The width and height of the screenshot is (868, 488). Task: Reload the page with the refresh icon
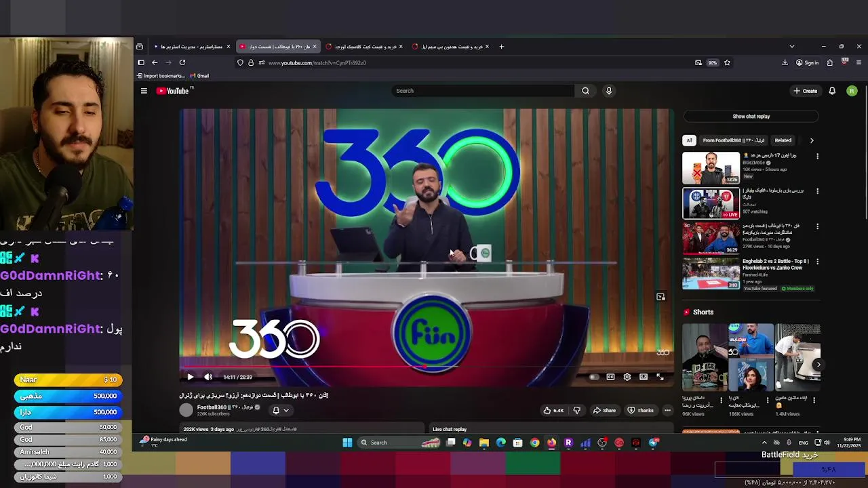182,62
